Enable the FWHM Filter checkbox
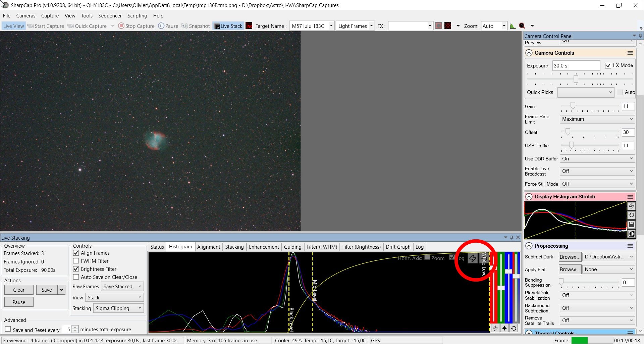Screen dimensions: 644x344 pos(76,261)
